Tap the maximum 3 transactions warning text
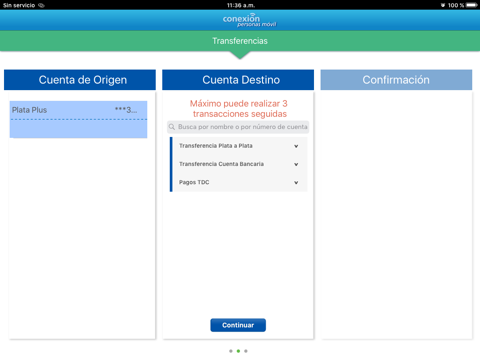Screen dimensions: 480x360 pos(239,109)
